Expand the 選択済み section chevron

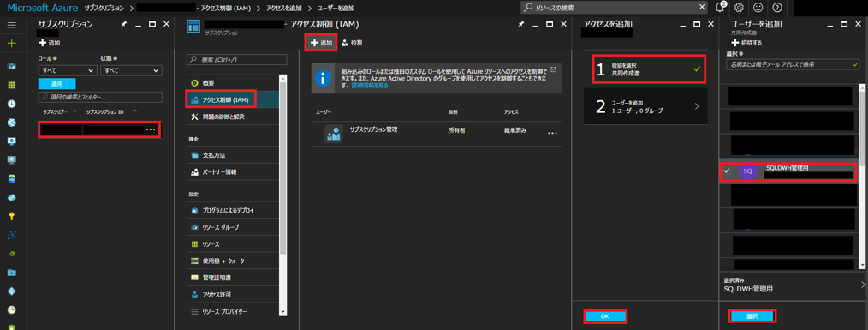(x=863, y=284)
